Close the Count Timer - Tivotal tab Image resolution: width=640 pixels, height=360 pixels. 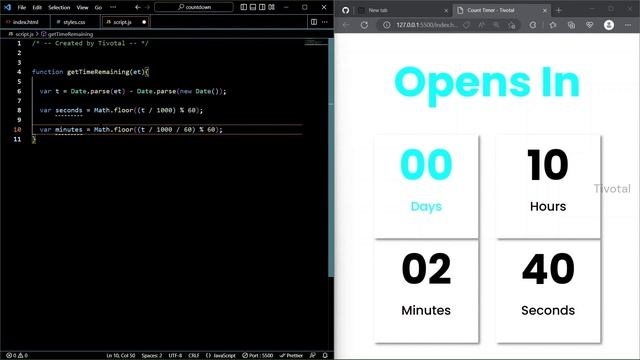[544, 11]
